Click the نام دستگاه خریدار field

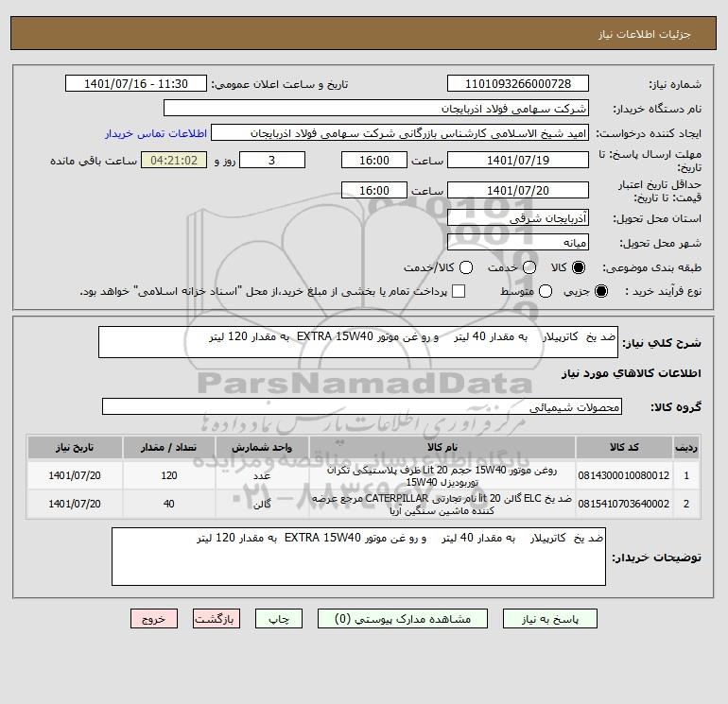[376, 109]
